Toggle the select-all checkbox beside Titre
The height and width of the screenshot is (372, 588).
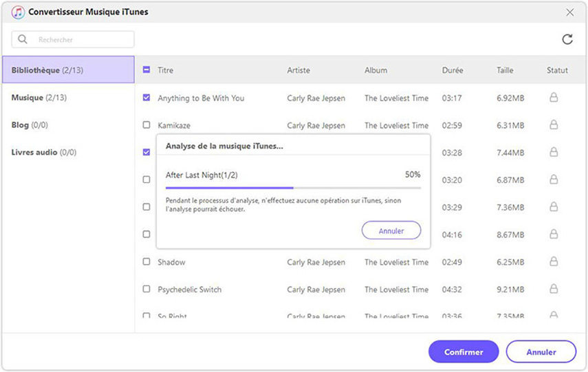(146, 69)
